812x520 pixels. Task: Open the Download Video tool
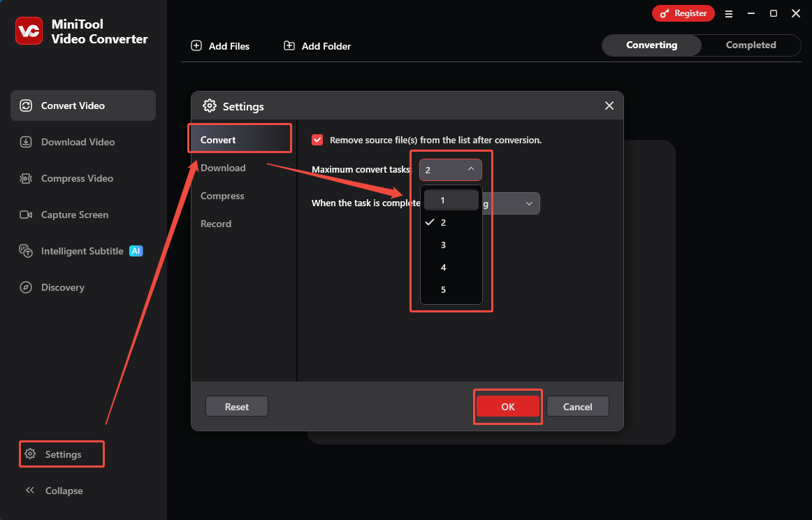coord(75,142)
